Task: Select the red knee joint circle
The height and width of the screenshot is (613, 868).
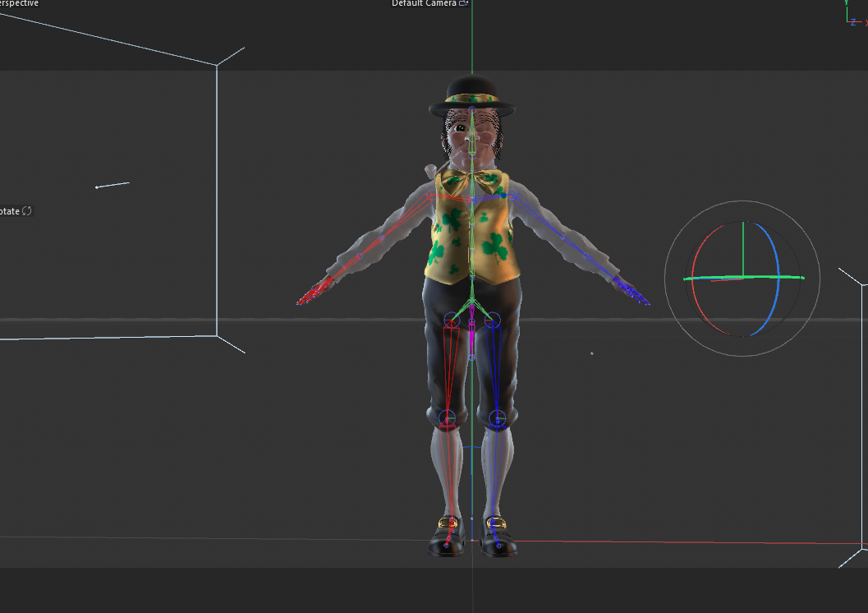Action: pos(447,417)
